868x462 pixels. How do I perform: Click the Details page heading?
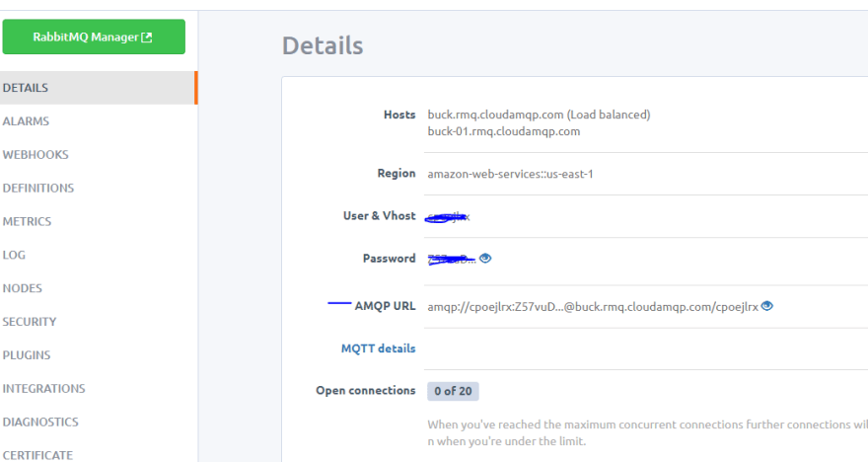coord(323,45)
